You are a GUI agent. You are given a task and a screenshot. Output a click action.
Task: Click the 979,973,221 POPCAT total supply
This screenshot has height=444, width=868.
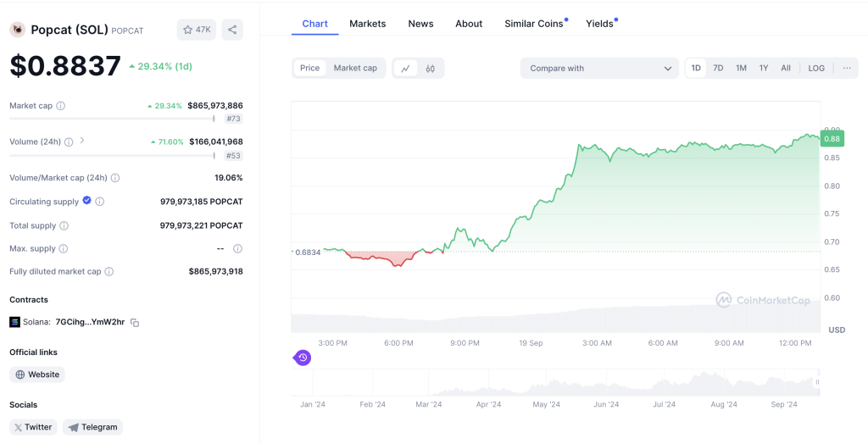point(202,225)
